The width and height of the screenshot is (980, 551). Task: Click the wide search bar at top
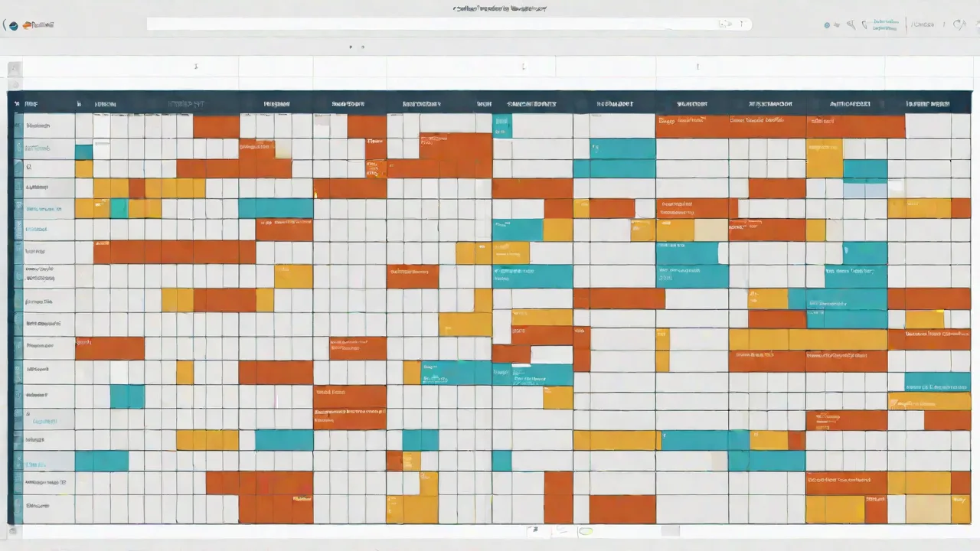449,24
